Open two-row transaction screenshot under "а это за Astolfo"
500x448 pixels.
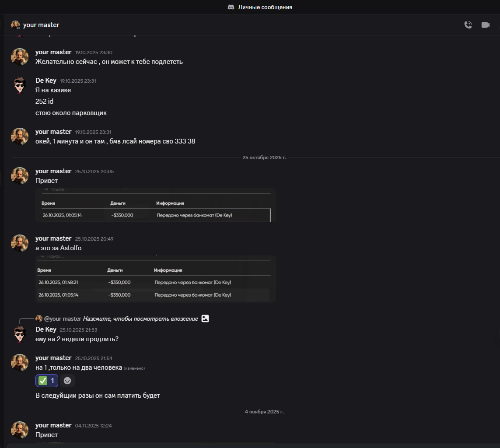[155, 279]
